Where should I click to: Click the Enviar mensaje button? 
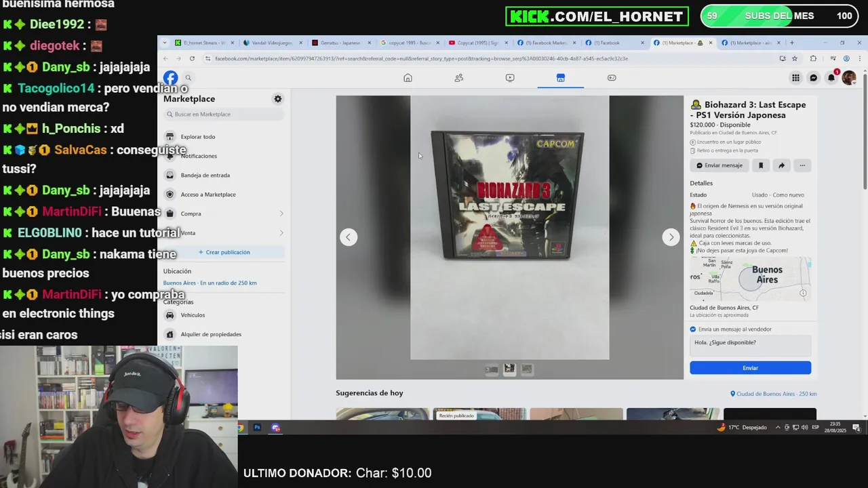click(719, 165)
